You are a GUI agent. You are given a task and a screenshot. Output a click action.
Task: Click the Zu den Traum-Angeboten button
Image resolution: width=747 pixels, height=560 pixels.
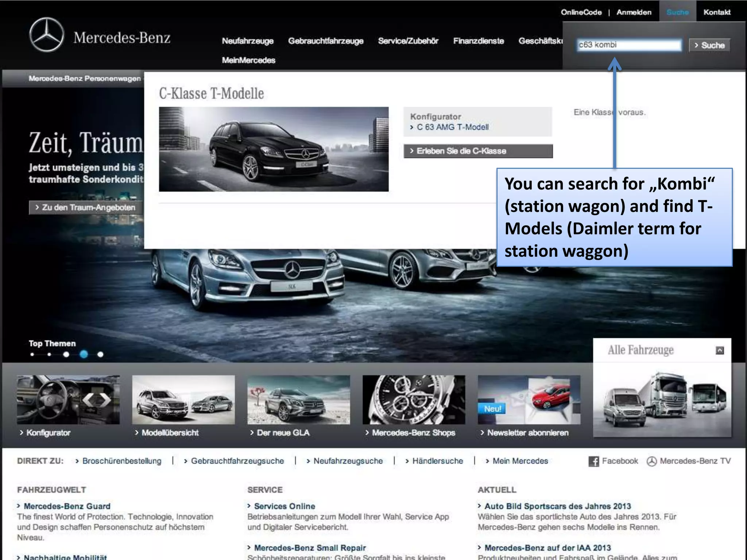[x=85, y=207]
